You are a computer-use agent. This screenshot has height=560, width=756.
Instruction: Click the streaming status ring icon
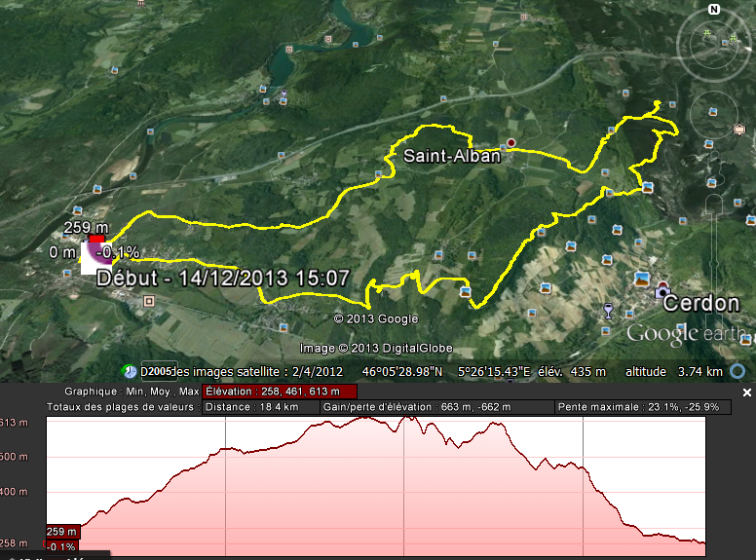coord(737,371)
